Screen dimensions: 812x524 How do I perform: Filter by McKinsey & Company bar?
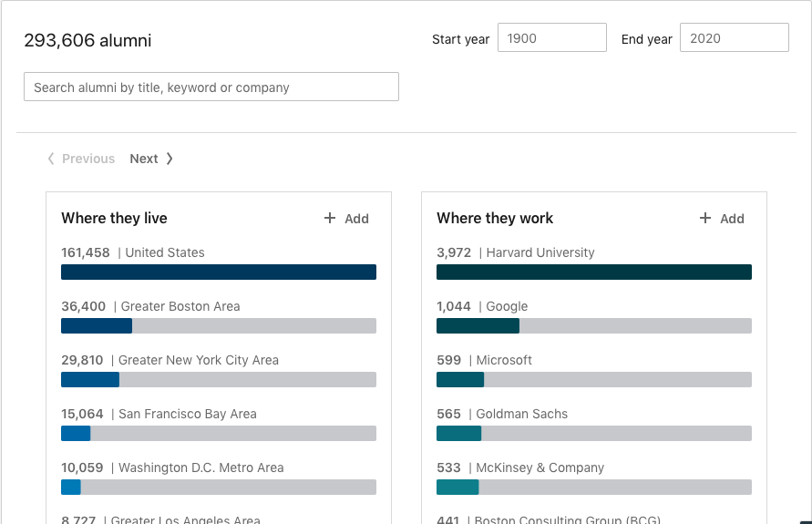point(594,488)
